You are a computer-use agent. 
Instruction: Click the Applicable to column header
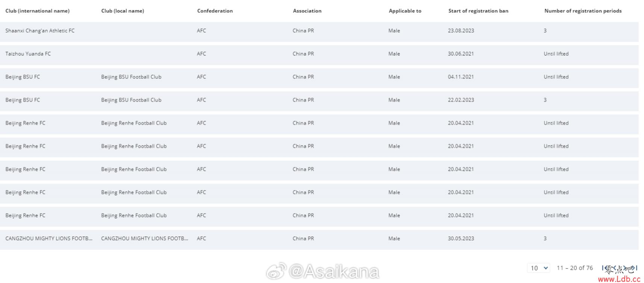coord(405,11)
